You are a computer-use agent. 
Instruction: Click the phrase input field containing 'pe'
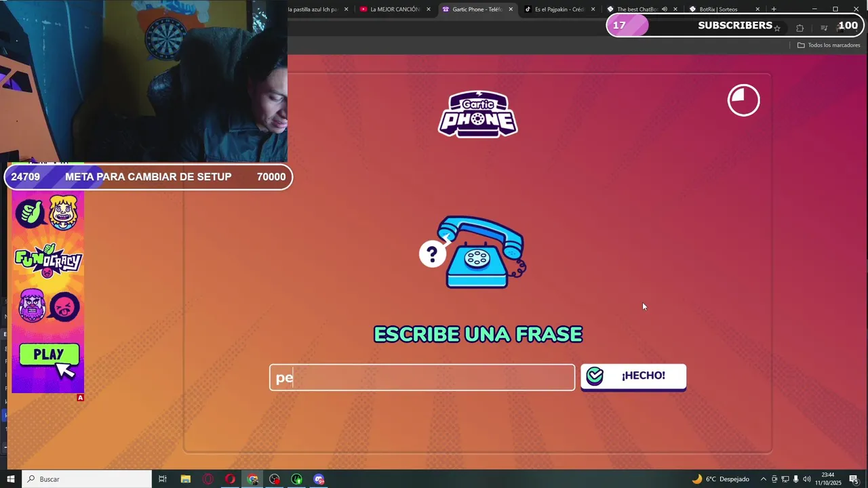coord(422,378)
